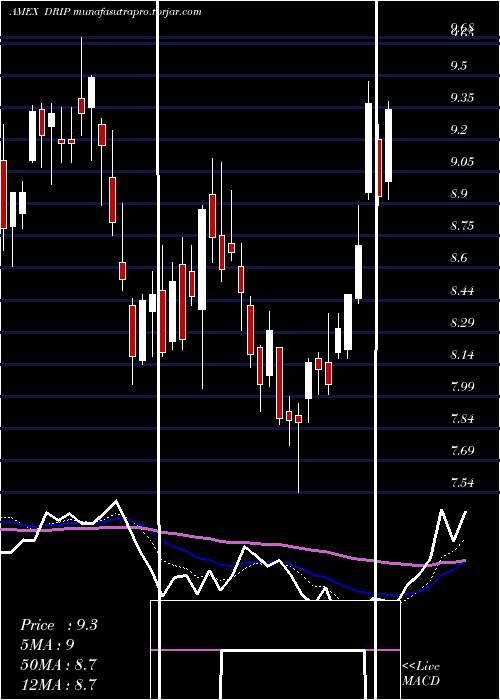The height and width of the screenshot is (700, 500).
Task: Click the 5MA : 9 readout
Action: click(x=47, y=645)
